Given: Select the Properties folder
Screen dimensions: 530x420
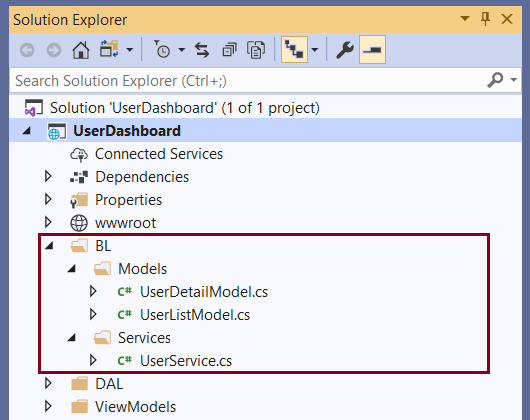Looking at the screenshot, I should click(x=128, y=200).
